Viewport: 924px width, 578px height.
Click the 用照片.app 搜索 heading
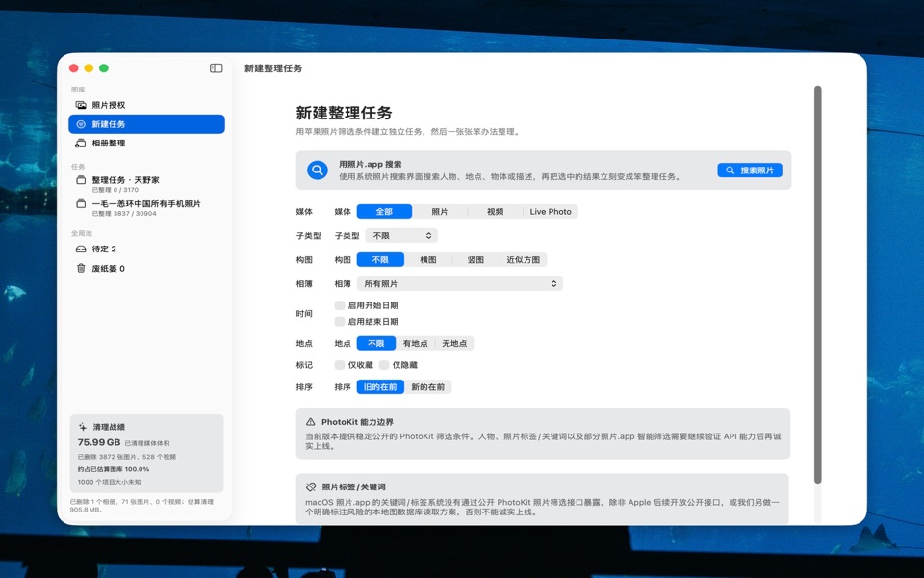point(370,164)
